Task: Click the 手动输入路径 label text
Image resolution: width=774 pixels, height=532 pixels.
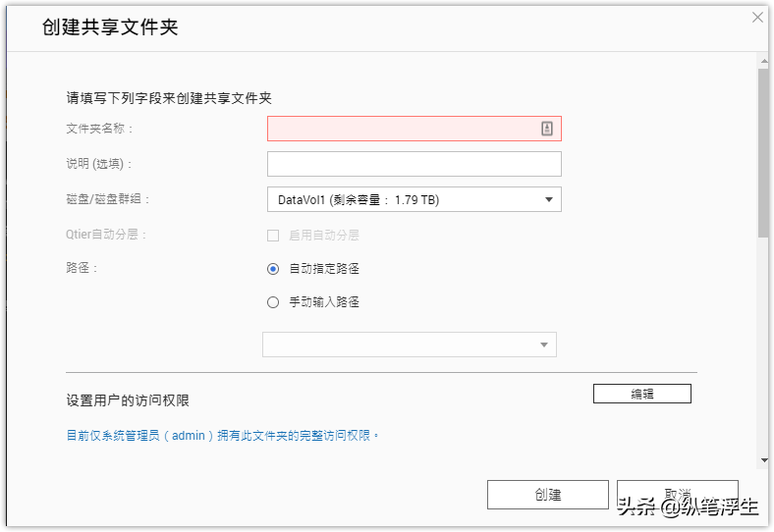Action: [324, 302]
